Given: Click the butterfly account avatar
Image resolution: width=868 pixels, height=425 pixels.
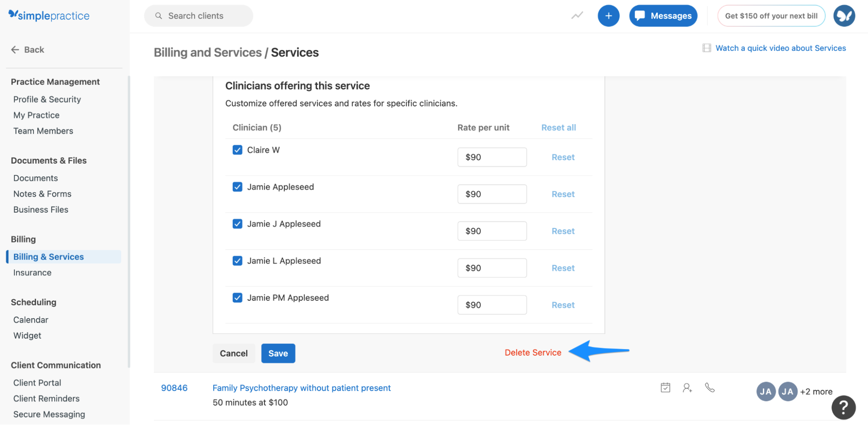Looking at the screenshot, I should point(844,16).
